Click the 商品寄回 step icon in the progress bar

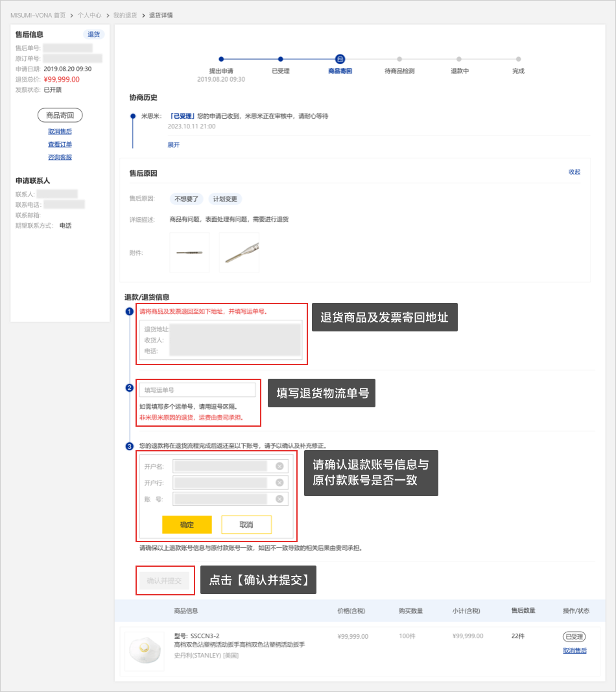tap(340, 59)
